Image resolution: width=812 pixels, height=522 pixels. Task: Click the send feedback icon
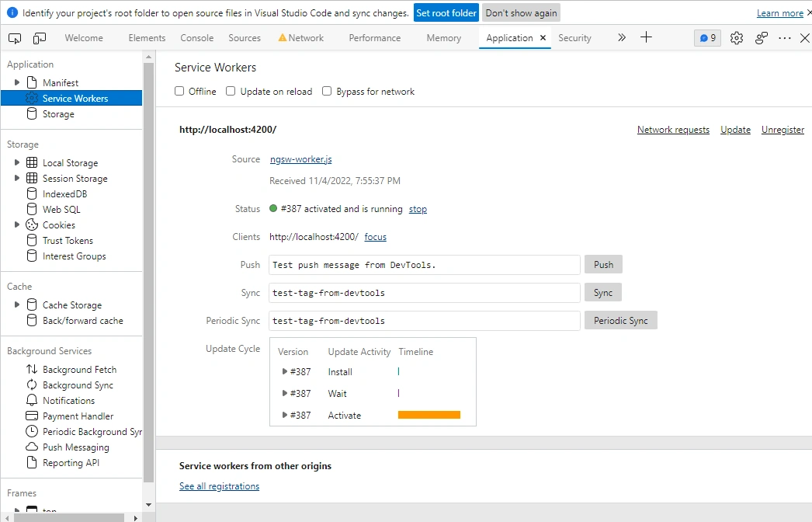click(762, 38)
